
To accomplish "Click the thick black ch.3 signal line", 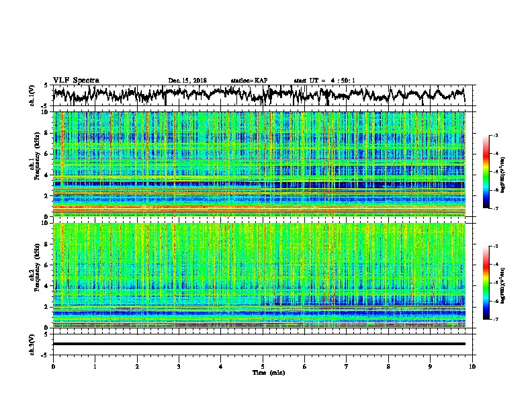I will (259, 344).
